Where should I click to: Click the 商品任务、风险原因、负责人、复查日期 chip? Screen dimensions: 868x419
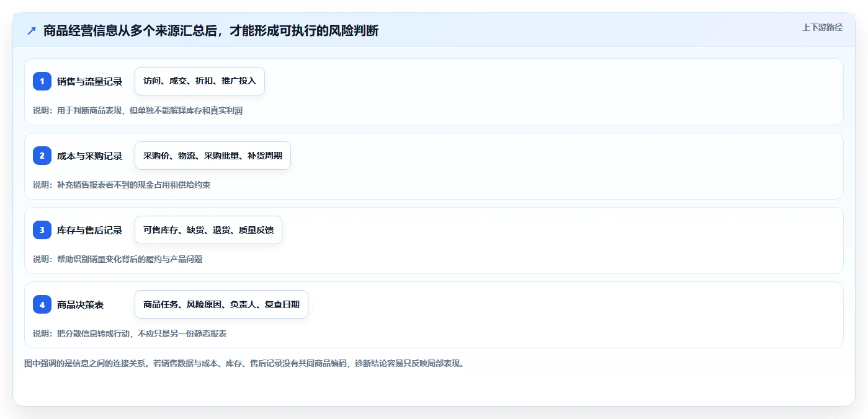point(221,304)
